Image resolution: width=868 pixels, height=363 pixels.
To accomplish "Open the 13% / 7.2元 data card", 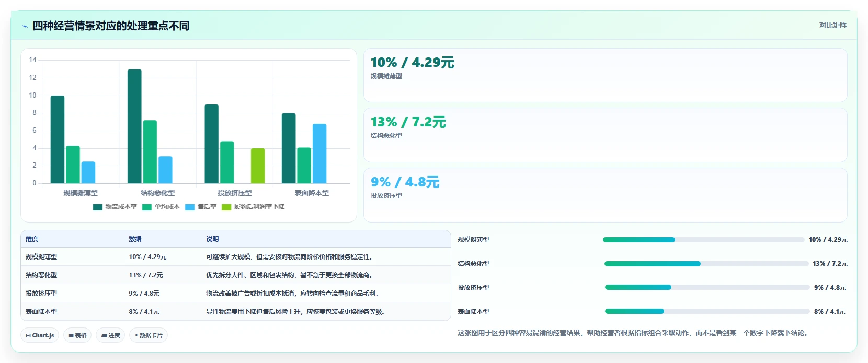I will point(606,135).
